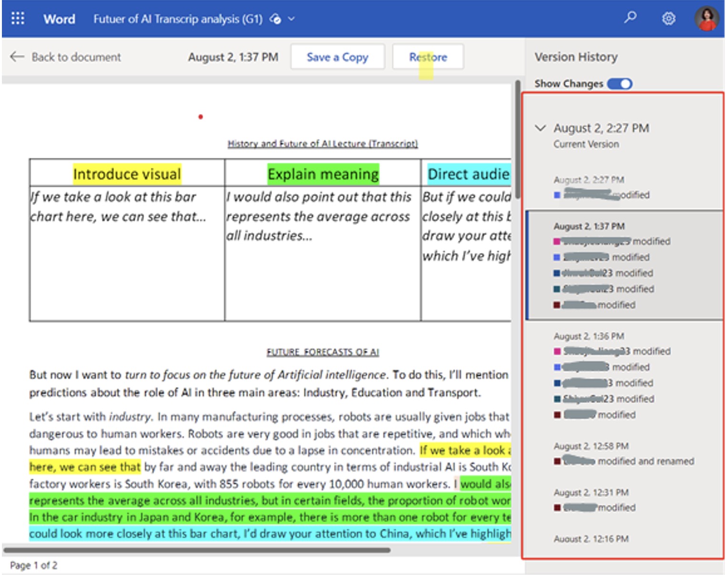Image resolution: width=728 pixels, height=575 pixels.
Task: Click the FUTURE FORECASTS OF AI heading
Action: [x=322, y=352]
